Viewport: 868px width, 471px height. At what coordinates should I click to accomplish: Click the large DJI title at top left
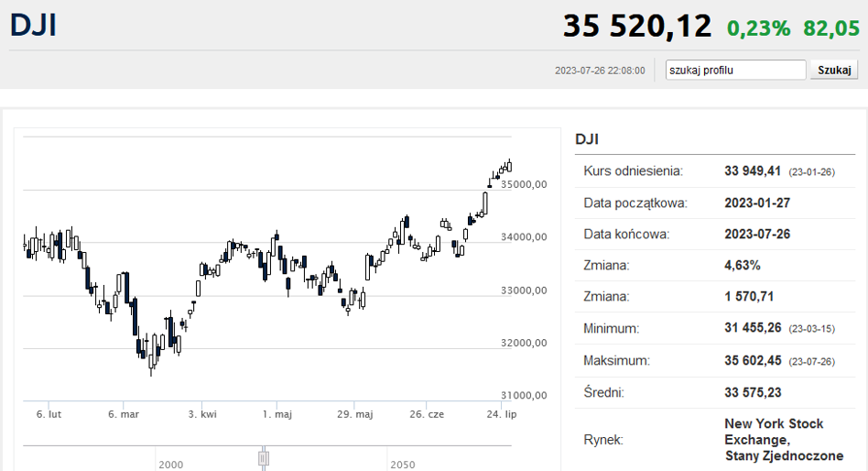tap(33, 26)
